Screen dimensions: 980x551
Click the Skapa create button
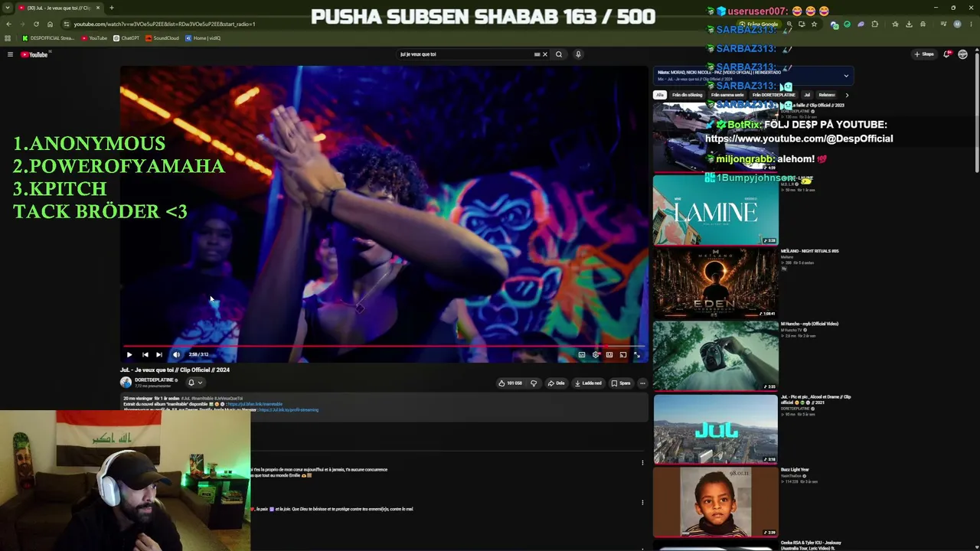point(924,54)
